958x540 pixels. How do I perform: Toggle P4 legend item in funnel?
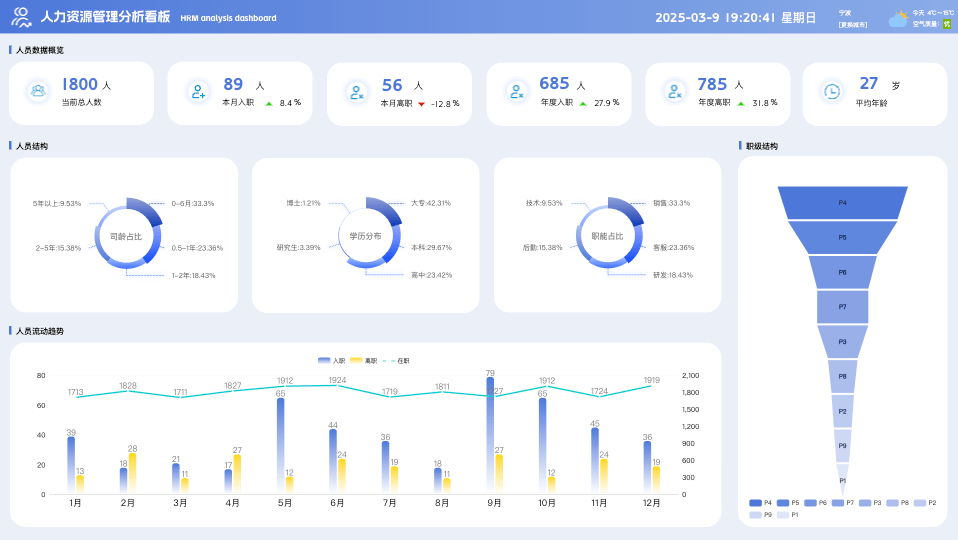(x=760, y=502)
